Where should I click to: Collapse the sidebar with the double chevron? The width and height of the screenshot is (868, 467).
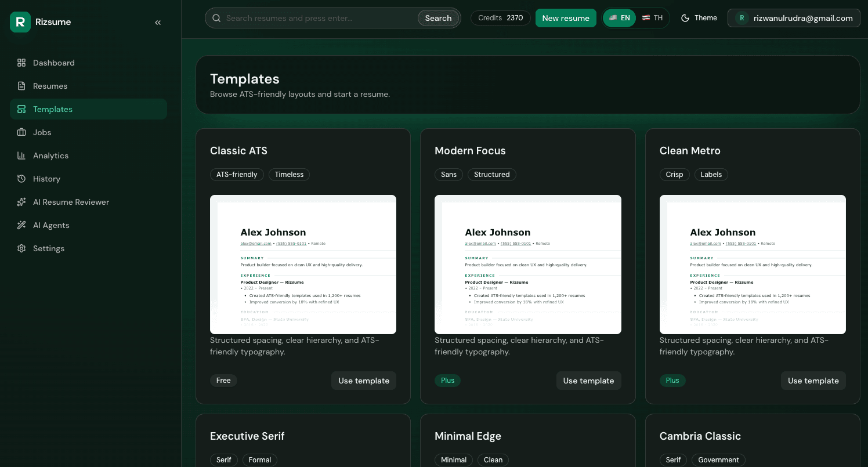[x=158, y=23]
